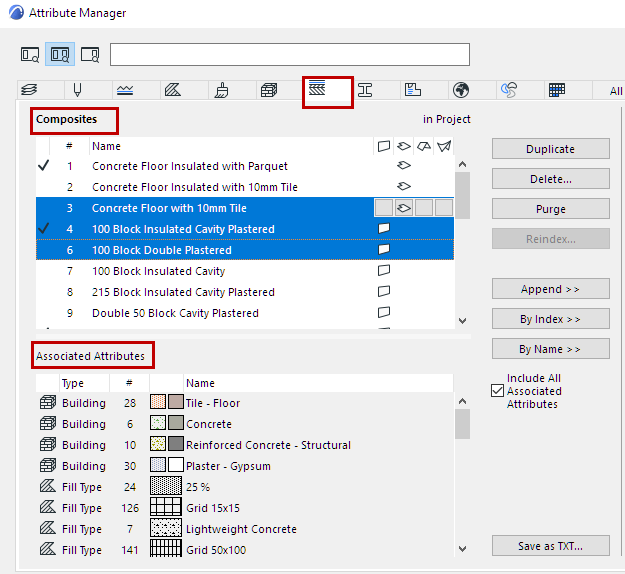
Task: Click wall icon of 100 Block Insulated Cavity
Action: 383,270
